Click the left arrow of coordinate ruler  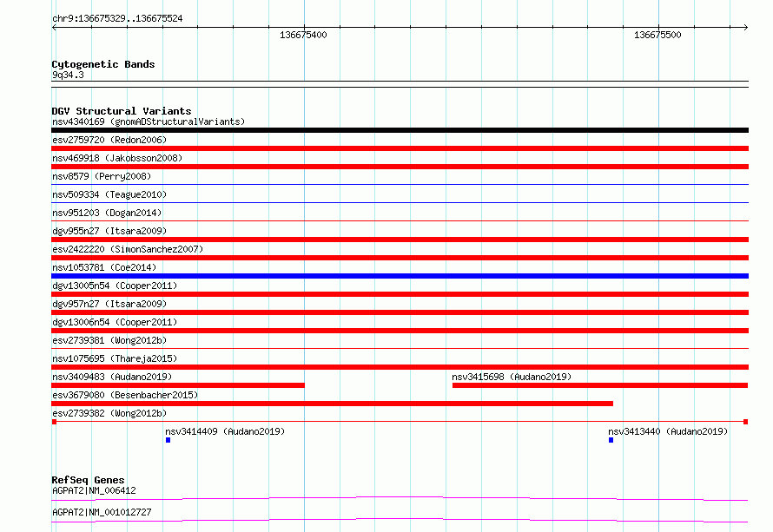point(54,27)
